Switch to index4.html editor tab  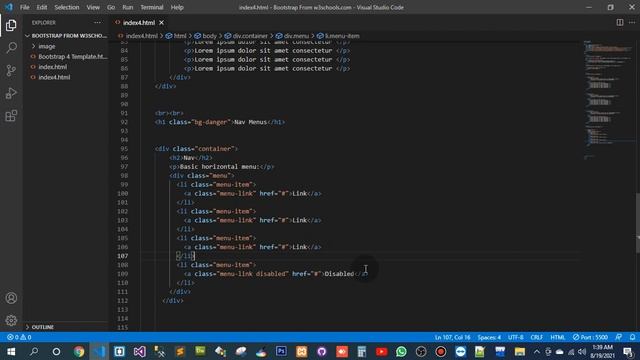click(139, 22)
